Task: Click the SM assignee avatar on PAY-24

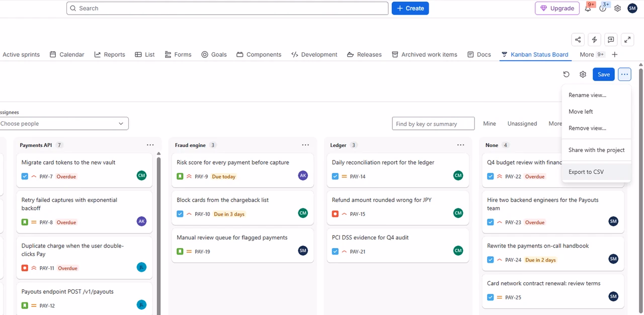Action: pyautogui.click(x=613, y=259)
